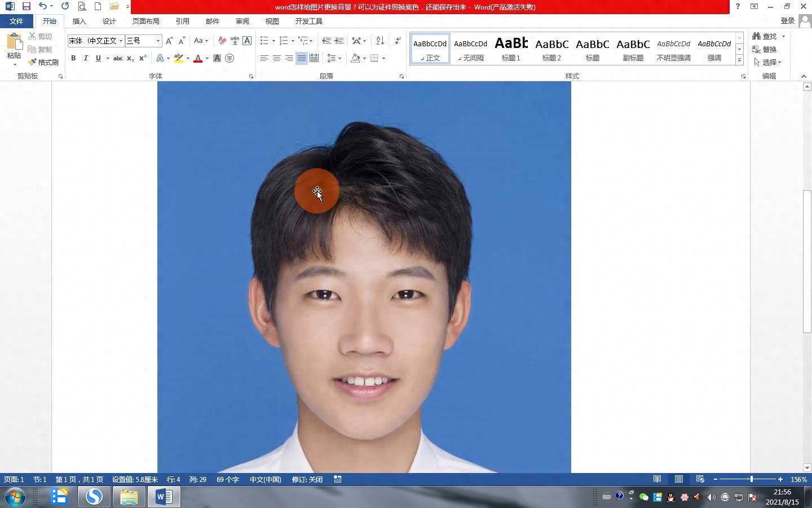Image resolution: width=812 pixels, height=508 pixels.
Task: Click the bullet list icon
Action: [x=264, y=41]
